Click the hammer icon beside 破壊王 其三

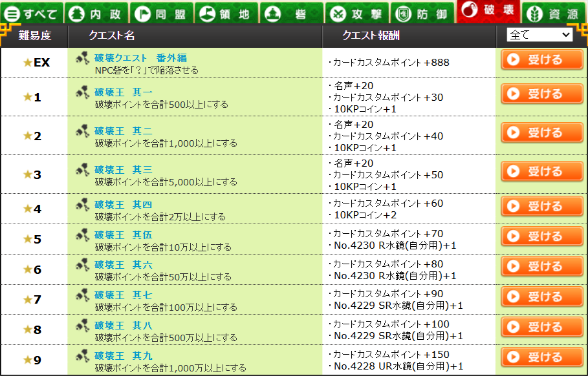[x=83, y=170]
